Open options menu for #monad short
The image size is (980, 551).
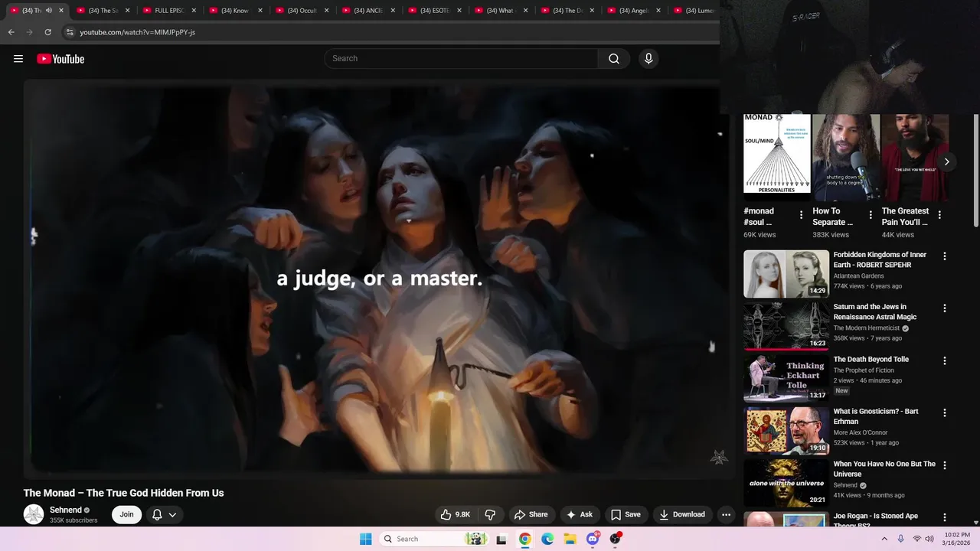pyautogui.click(x=801, y=215)
